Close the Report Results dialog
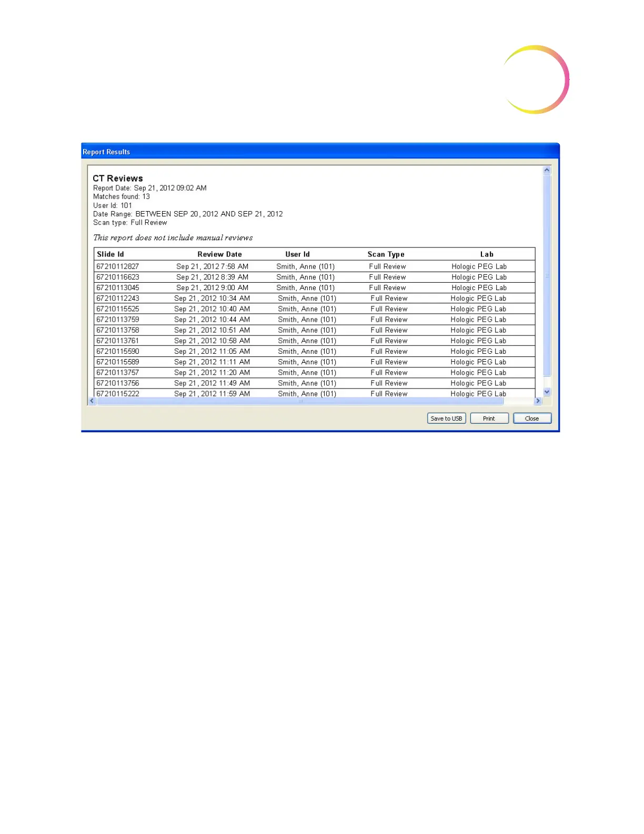This screenshot has width=644, height=834. pos(532,419)
